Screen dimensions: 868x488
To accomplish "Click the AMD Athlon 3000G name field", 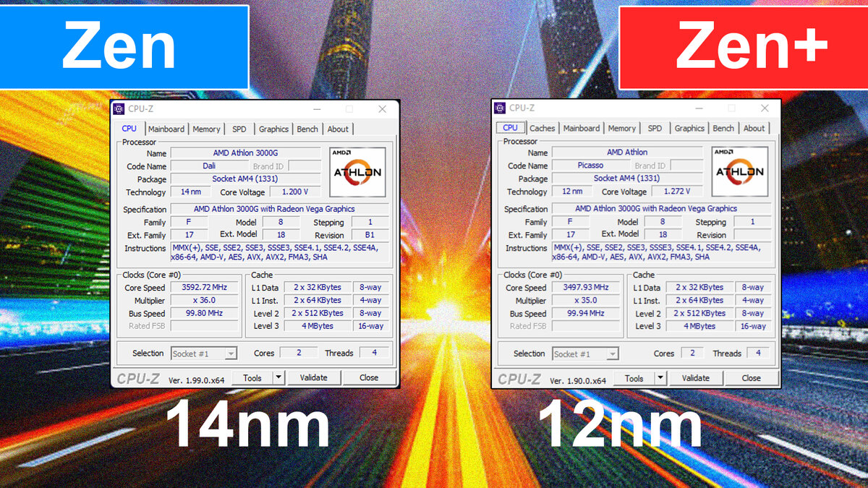I will pyautogui.click(x=245, y=153).
